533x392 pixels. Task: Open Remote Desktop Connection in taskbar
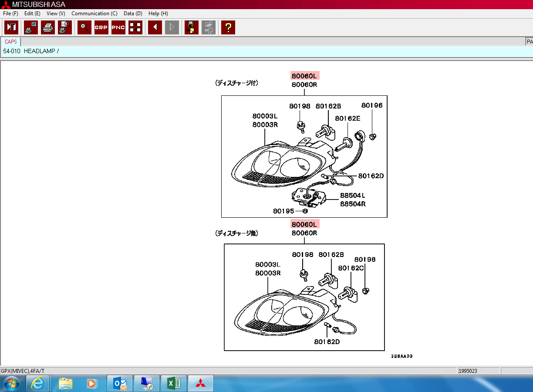point(147,383)
